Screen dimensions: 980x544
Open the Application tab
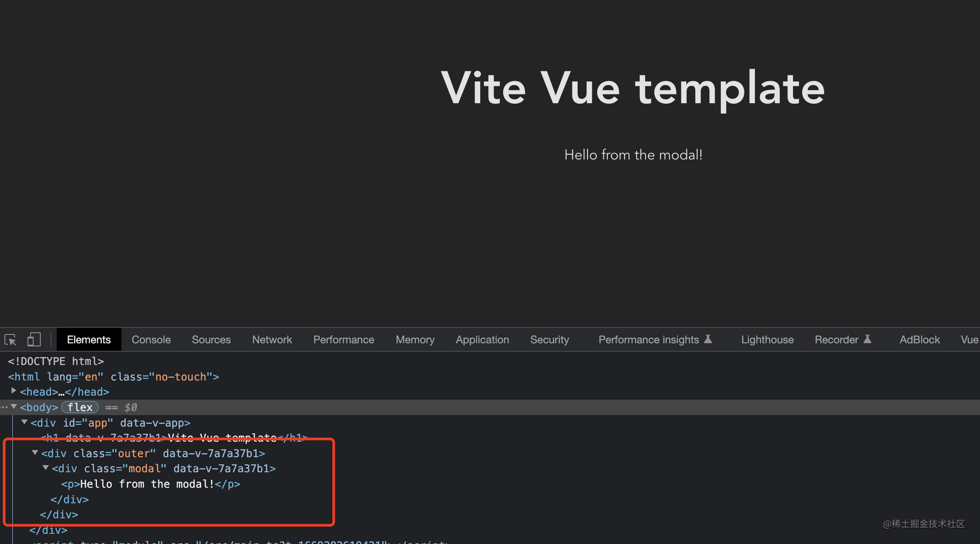[x=482, y=340]
